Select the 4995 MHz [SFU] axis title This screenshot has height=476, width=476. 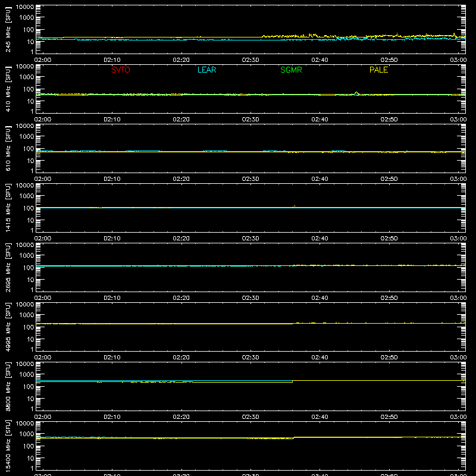pyautogui.click(x=8, y=327)
